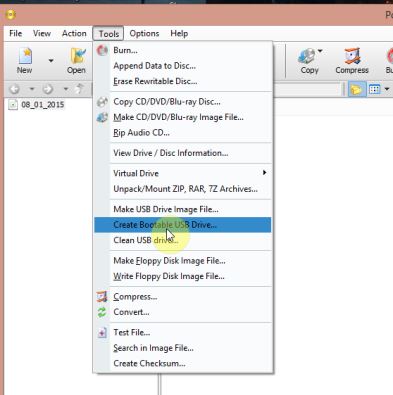Click the PowerISO title bar app icon
Viewport: 393px width, 395px height.
click(x=11, y=14)
